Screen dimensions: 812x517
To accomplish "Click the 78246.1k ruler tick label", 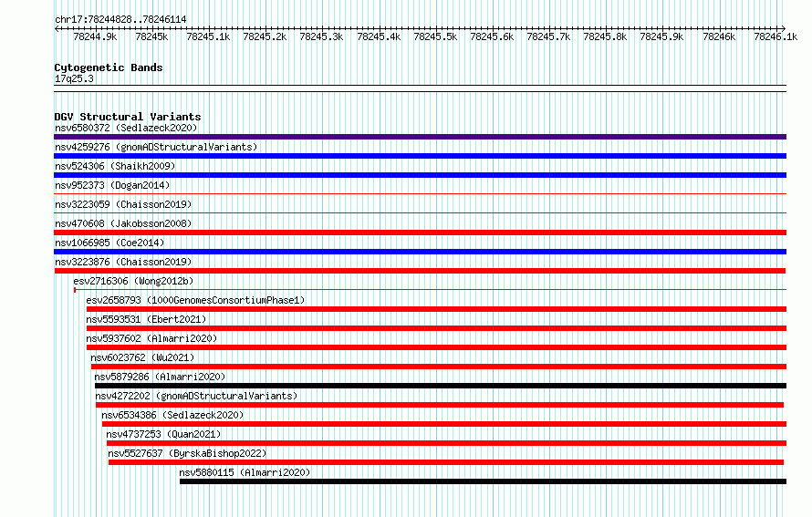I will tap(776, 36).
